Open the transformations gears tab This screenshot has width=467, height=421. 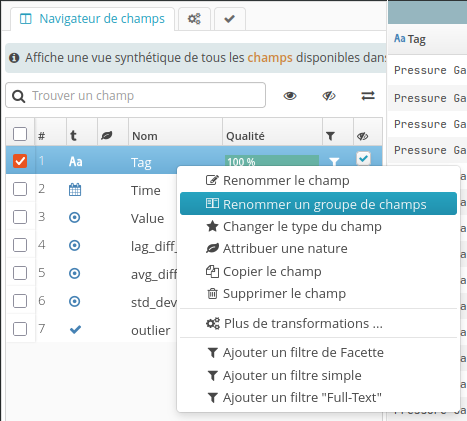pyautogui.click(x=194, y=19)
